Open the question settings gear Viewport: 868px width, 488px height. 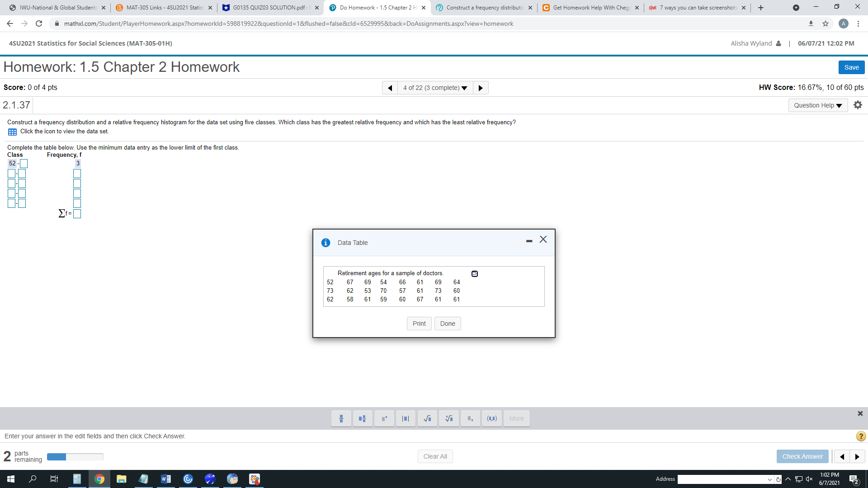pos(858,105)
